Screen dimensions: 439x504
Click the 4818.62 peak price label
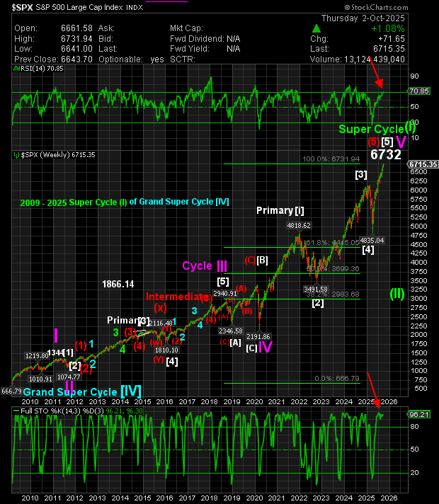(x=299, y=226)
